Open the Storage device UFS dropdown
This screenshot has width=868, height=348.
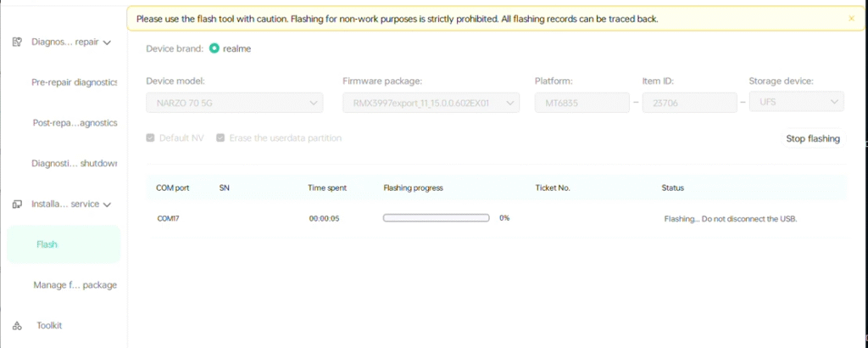point(797,102)
